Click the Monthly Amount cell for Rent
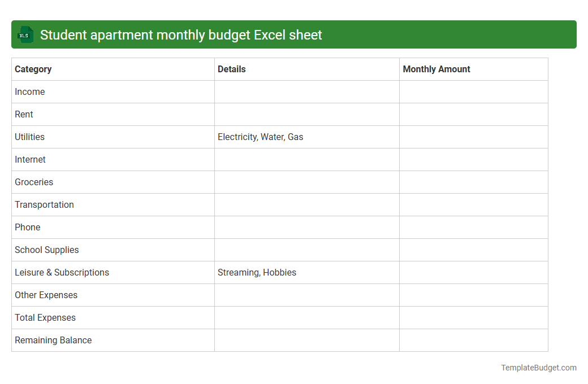The height and width of the screenshot is (384, 588). pos(473,114)
